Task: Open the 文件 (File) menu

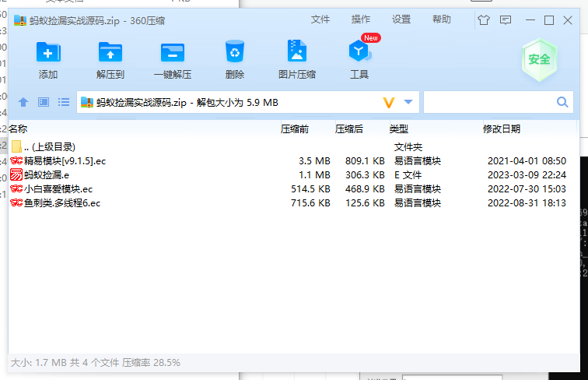Action: pyautogui.click(x=320, y=19)
